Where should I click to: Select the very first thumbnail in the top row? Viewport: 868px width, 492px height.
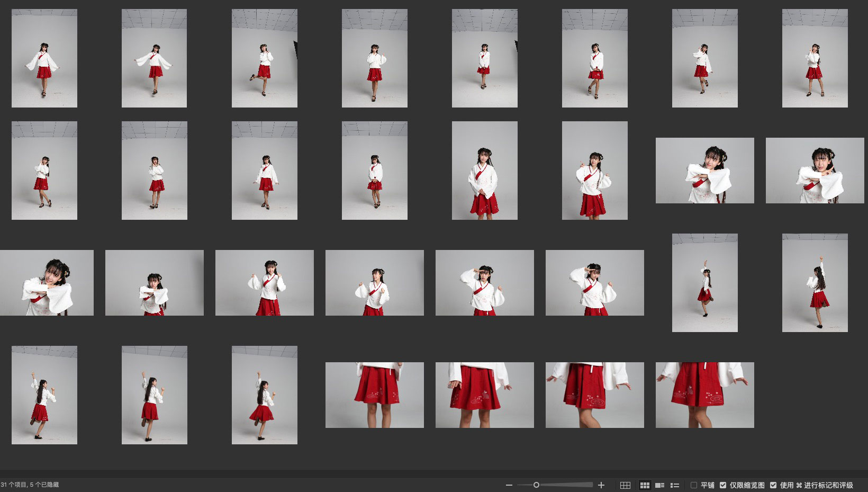(x=44, y=58)
